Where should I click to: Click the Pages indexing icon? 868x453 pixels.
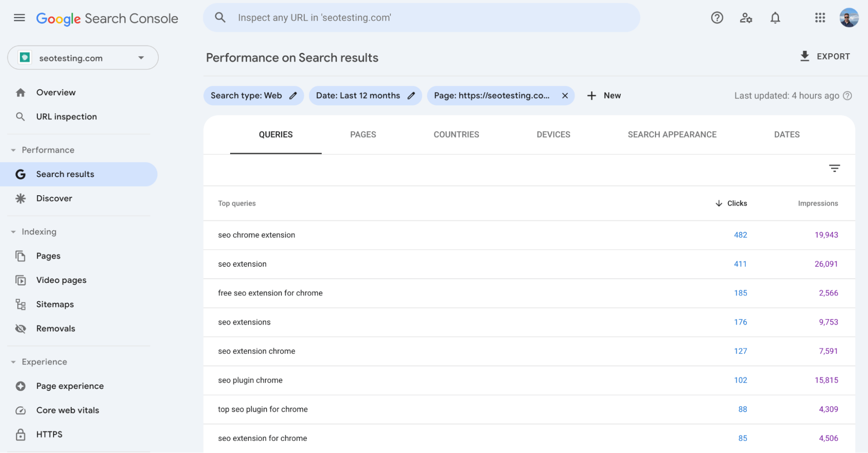pyautogui.click(x=20, y=256)
